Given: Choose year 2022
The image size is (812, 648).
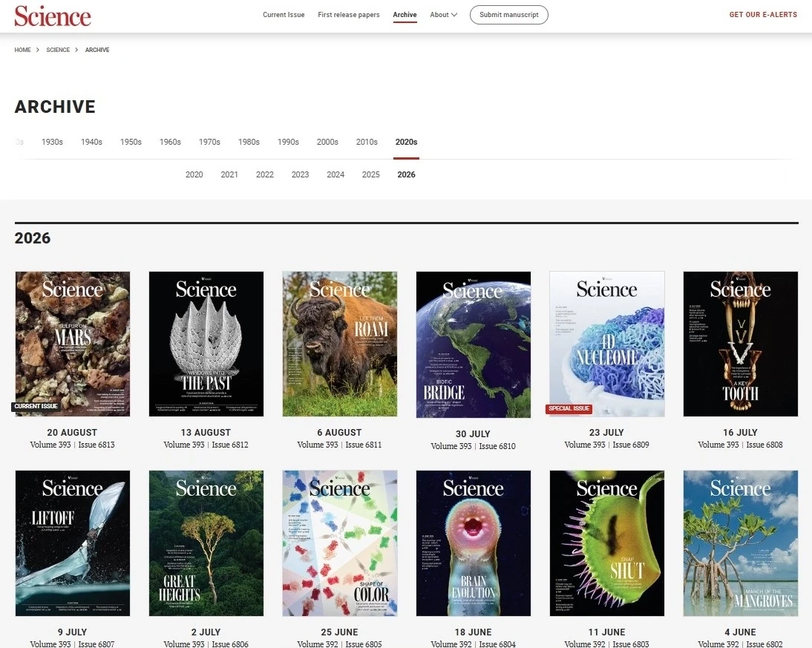Looking at the screenshot, I should coord(265,174).
